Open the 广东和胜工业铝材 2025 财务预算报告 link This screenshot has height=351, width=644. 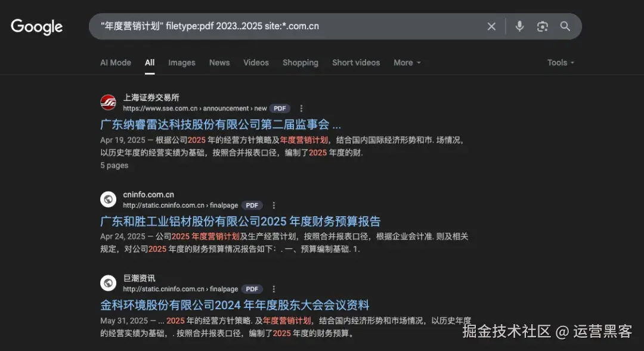238,221
